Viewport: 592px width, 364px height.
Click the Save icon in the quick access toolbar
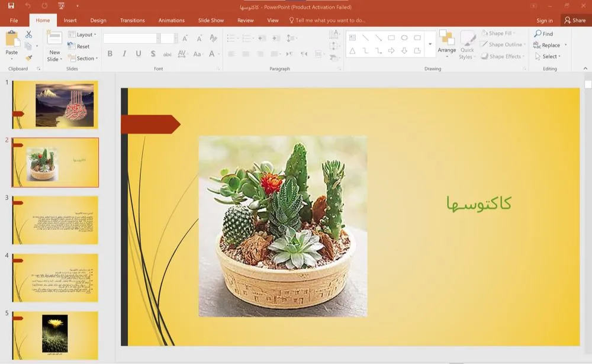(11, 6)
